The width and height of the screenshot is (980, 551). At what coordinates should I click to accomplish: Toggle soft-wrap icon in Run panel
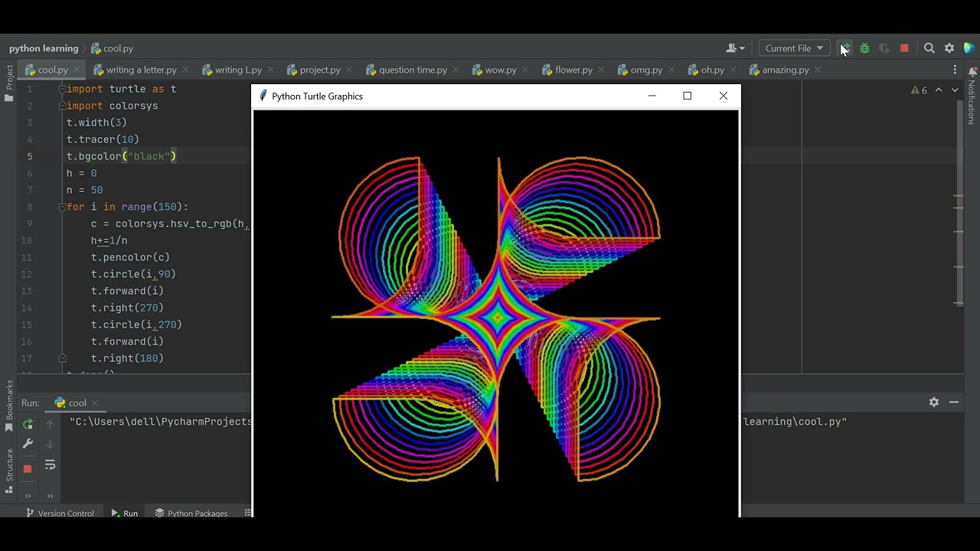tap(50, 465)
